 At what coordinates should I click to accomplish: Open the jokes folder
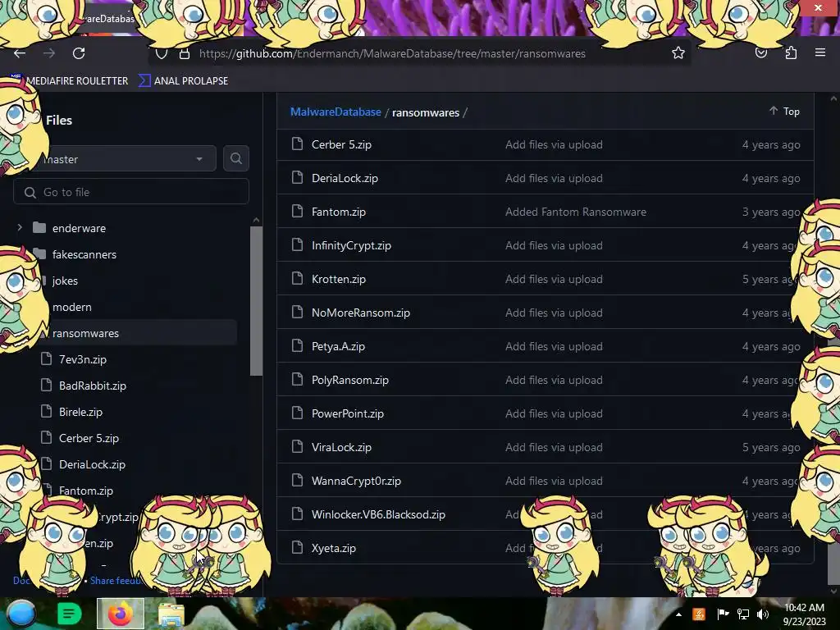point(65,281)
